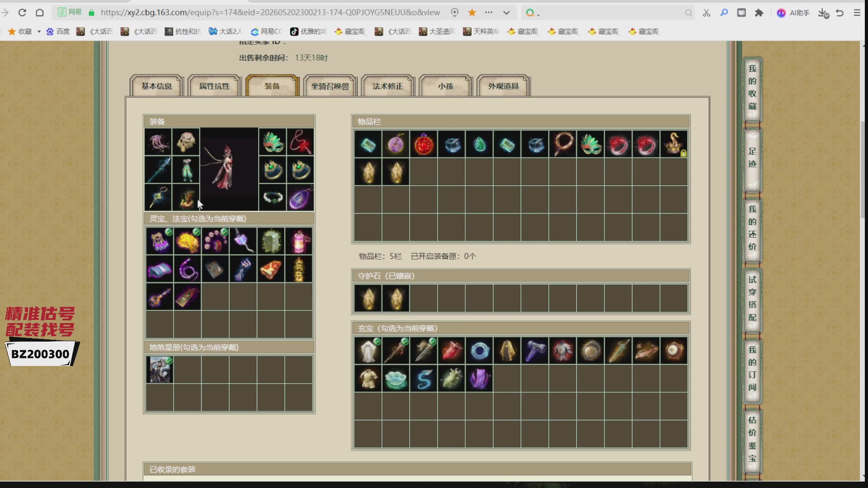Click the browser extensions puzzle icon
The image size is (868, 488).
click(759, 13)
